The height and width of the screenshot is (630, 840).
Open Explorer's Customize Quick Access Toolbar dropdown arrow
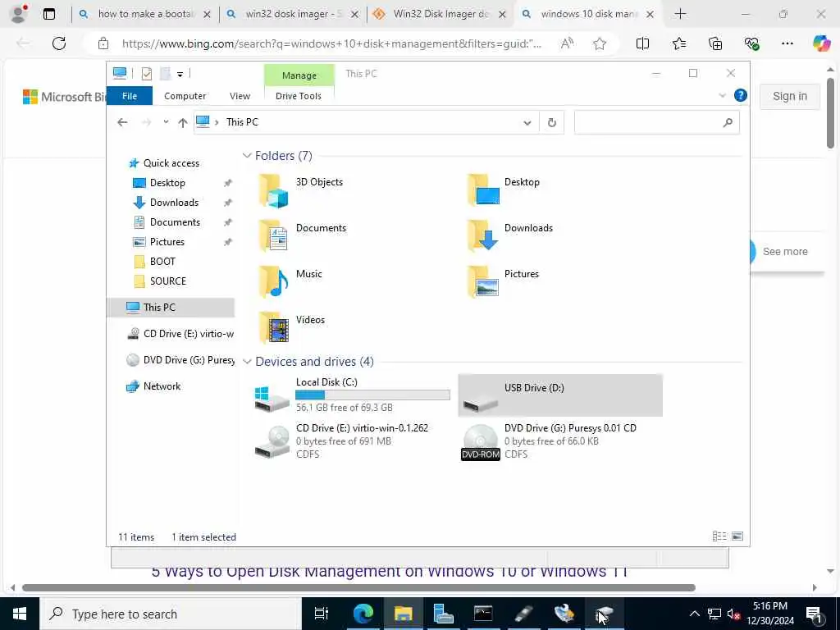tap(180, 75)
